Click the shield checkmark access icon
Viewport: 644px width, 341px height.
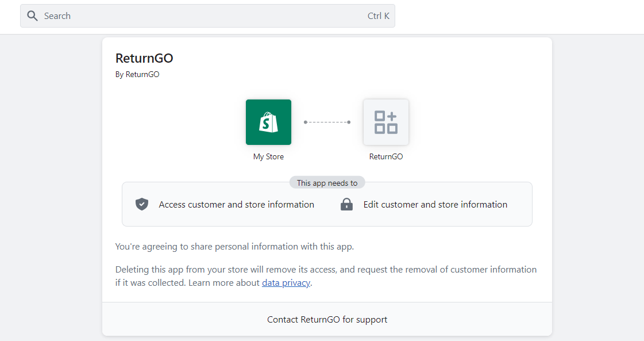(142, 204)
